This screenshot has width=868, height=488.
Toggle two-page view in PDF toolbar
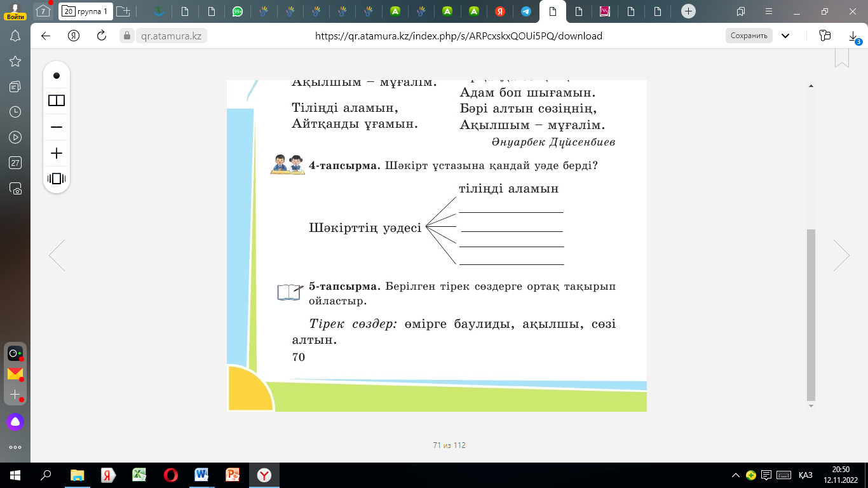[x=57, y=100]
